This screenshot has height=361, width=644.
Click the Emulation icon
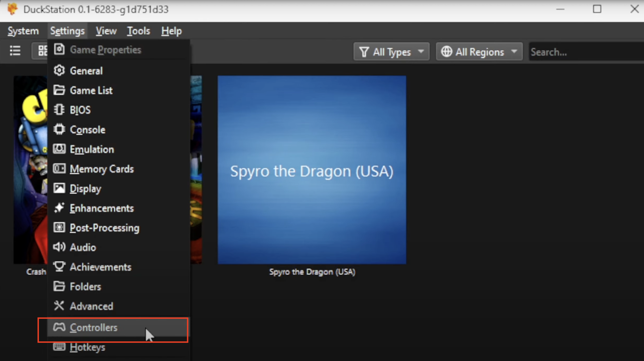[x=59, y=149]
